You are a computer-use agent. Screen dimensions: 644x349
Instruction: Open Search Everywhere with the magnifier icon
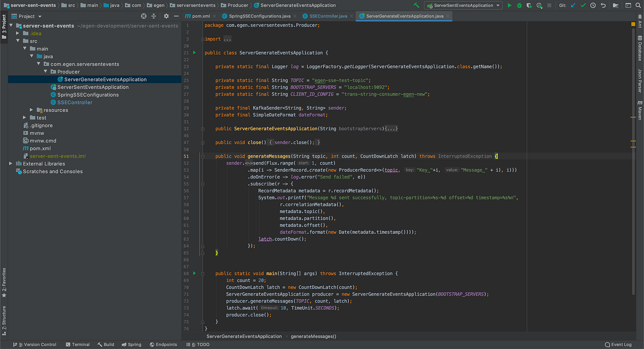[x=638, y=5]
